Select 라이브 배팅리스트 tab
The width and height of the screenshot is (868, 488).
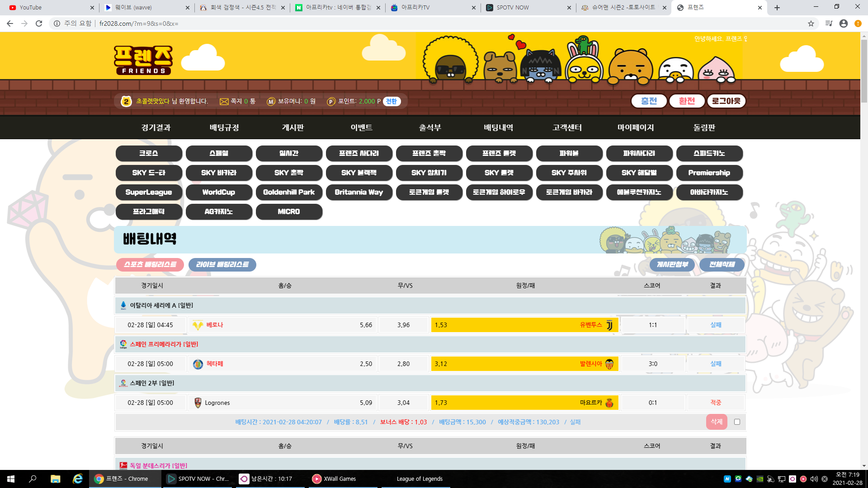[x=222, y=265]
